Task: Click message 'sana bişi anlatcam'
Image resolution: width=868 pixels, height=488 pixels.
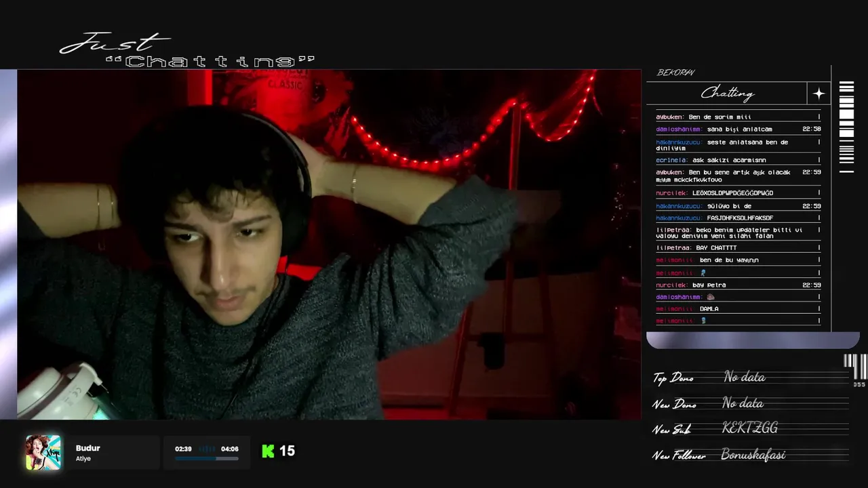Action: click(x=739, y=129)
